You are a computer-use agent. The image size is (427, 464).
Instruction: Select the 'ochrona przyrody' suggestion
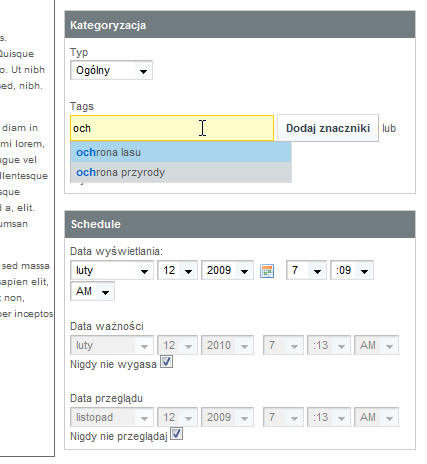[x=181, y=172]
